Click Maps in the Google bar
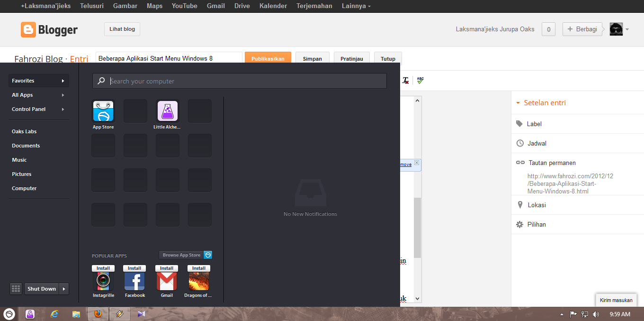This screenshot has height=321, width=644. (154, 6)
